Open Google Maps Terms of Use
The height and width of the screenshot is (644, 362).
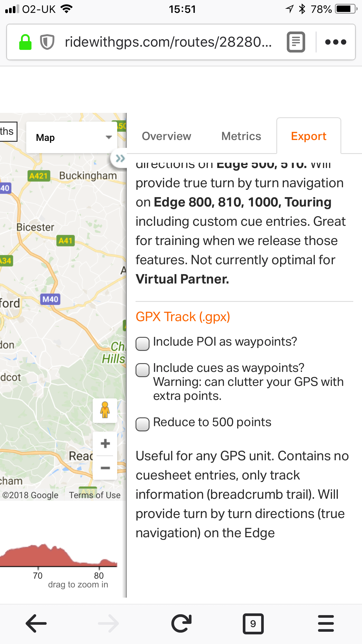click(94, 495)
